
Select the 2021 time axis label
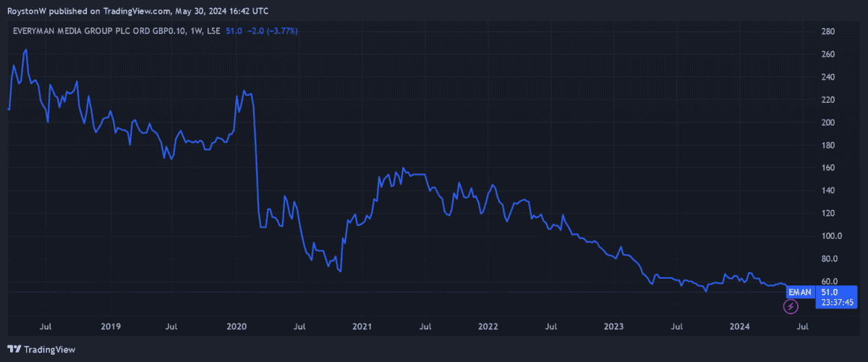click(x=362, y=327)
